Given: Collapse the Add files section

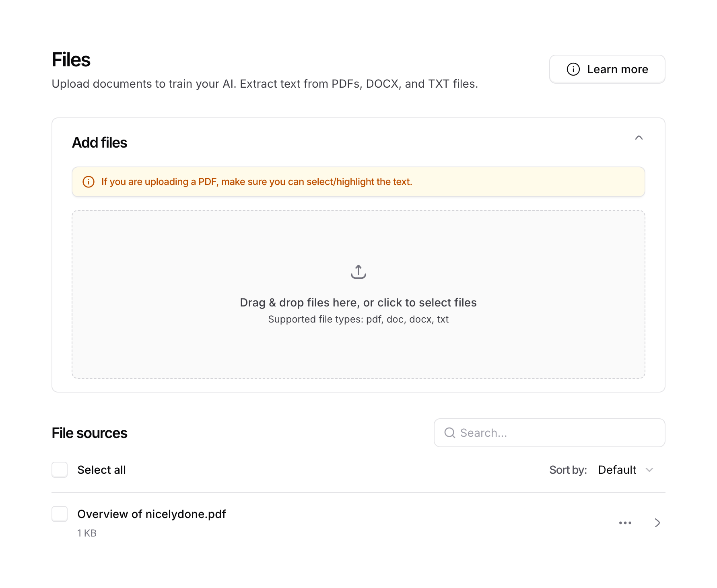Looking at the screenshot, I should [639, 138].
